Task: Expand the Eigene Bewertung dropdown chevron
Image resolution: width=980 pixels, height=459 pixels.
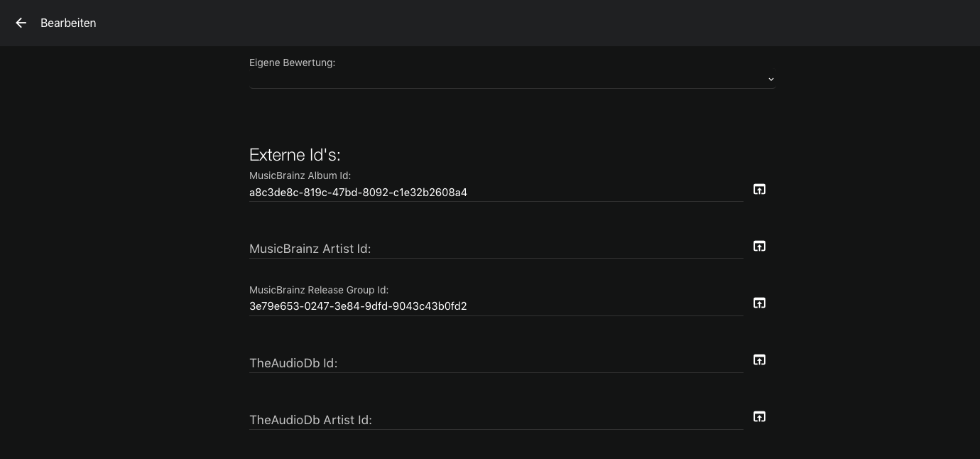Action: (771, 79)
